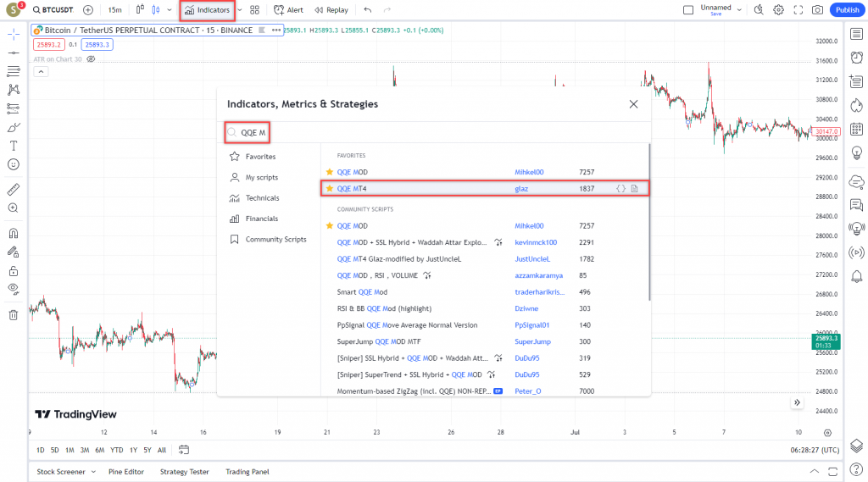This screenshot has width=868, height=482.
Task: Select Financials category
Action: point(254,219)
